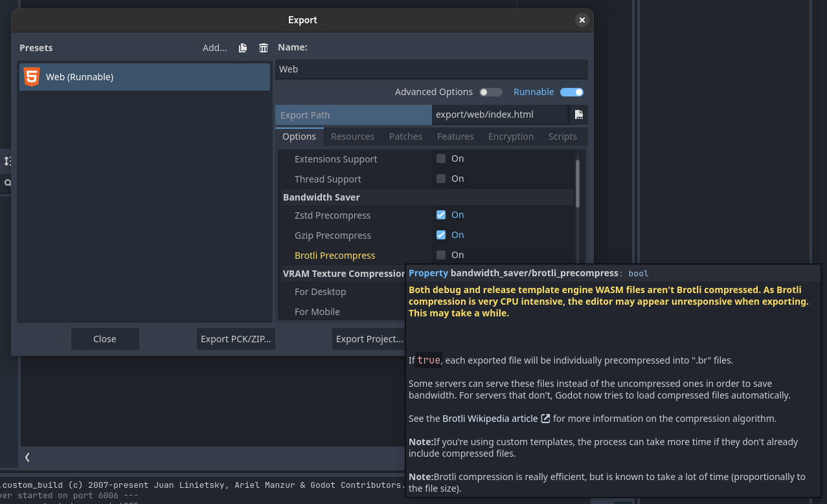Open the Add... preset dropdown
827x504 pixels.
pos(214,48)
